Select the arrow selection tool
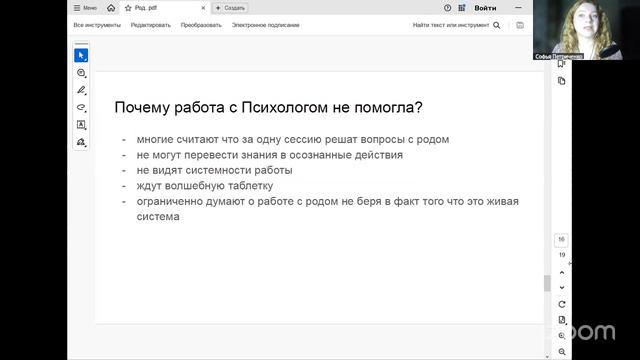Screen dimensions: 640x360 81,55
